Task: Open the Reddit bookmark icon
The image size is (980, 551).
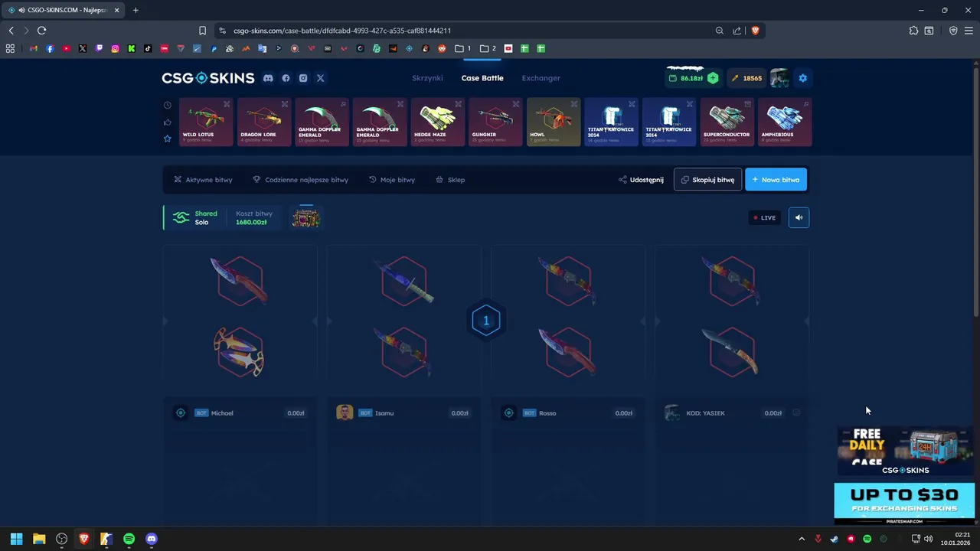Action: pos(442,48)
